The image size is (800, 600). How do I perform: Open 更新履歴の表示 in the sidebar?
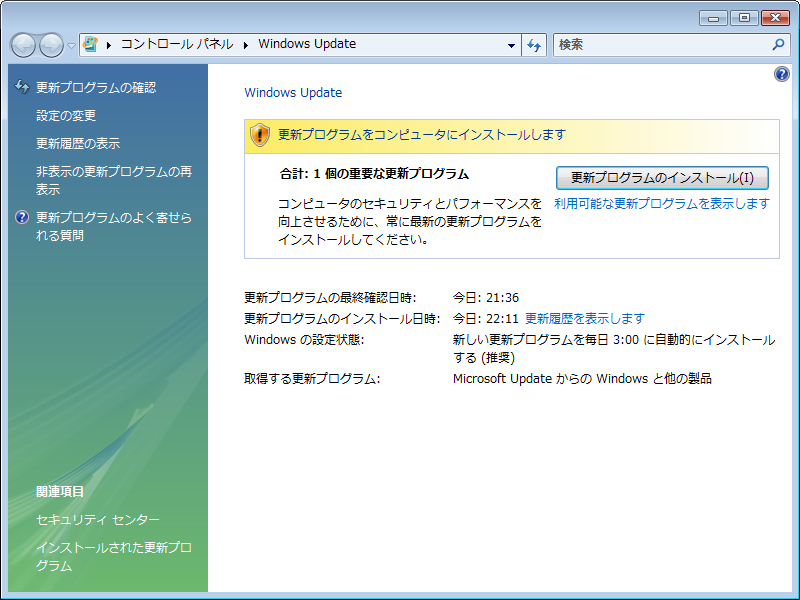[x=78, y=144]
